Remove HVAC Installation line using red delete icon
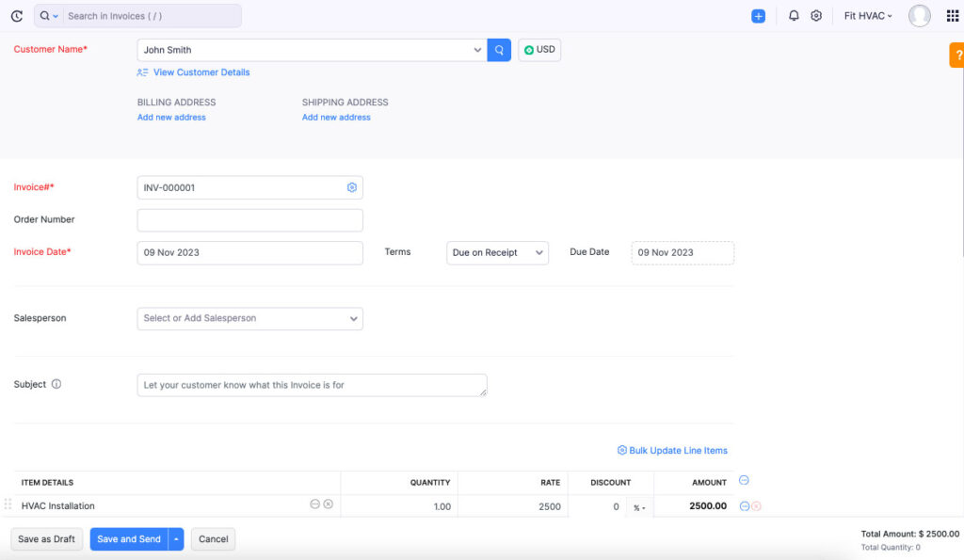This screenshot has width=964, height=560. (756, 505)
